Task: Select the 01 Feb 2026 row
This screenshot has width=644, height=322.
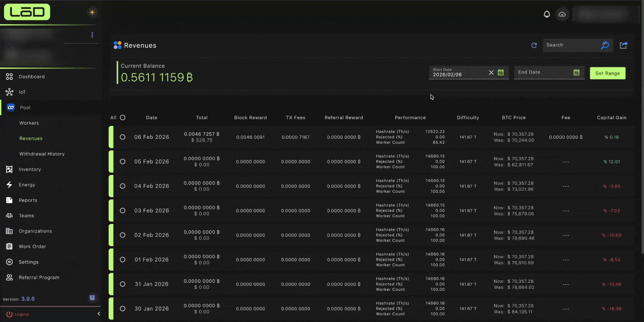Action: click(x=122, y=260)
